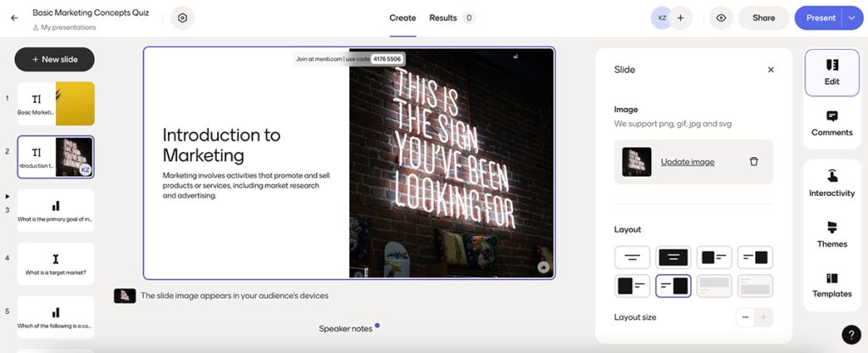
Task: Switch to the Results tab
Action: point(442,18)
